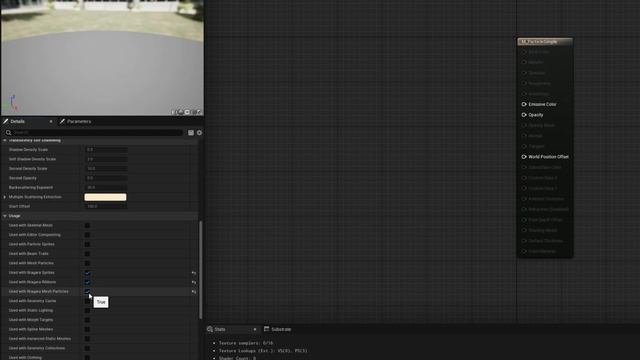640x360 pixels.
Task: Click the Shadow Density Scale value field
Action: click(x=106, y=150)
